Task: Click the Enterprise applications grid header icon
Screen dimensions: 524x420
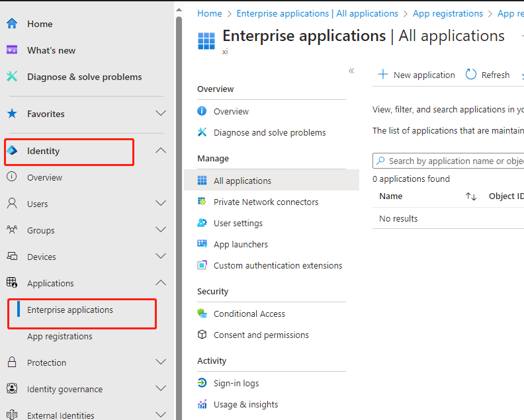Action: tap(206, 41)
